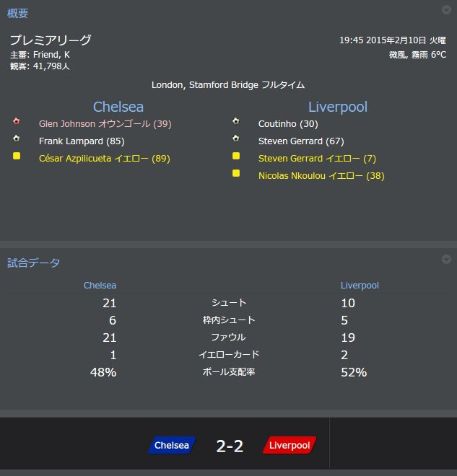
Task: Click yellow card icon beside César Azpilicueta
Action: pyautogui.click(x=17, y=156)
